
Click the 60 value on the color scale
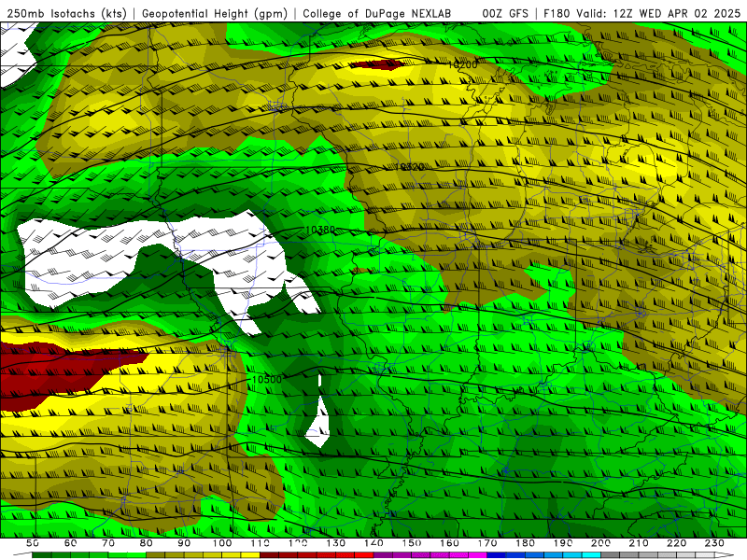[x=71, y=543]
